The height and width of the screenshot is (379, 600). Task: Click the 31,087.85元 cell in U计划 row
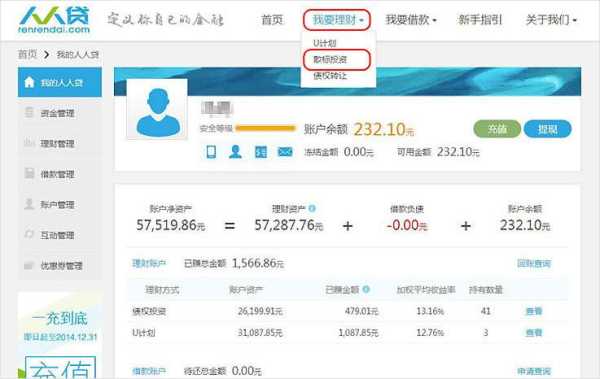(260, 333)
